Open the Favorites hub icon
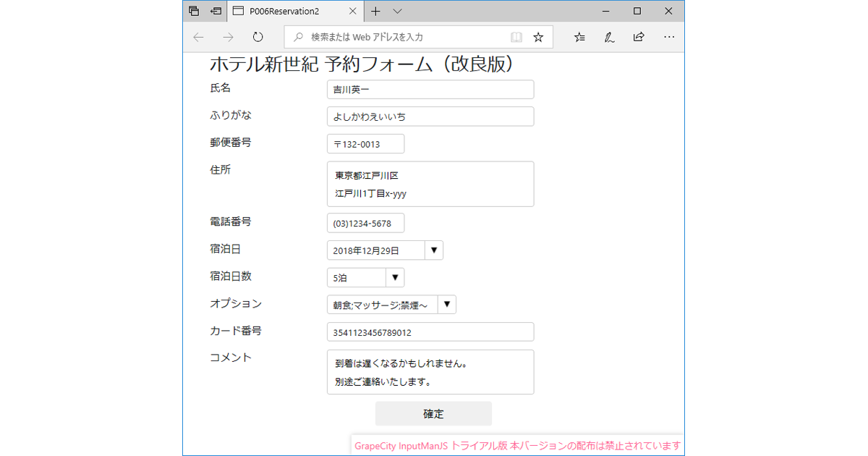 point(579,37)
